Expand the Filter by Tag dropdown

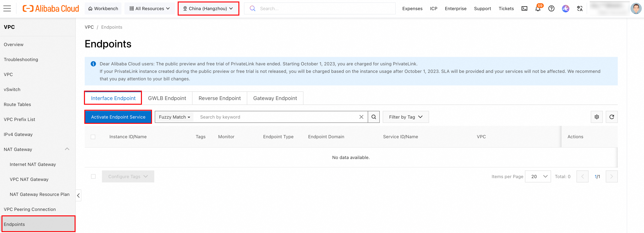[x=406, y=117]
